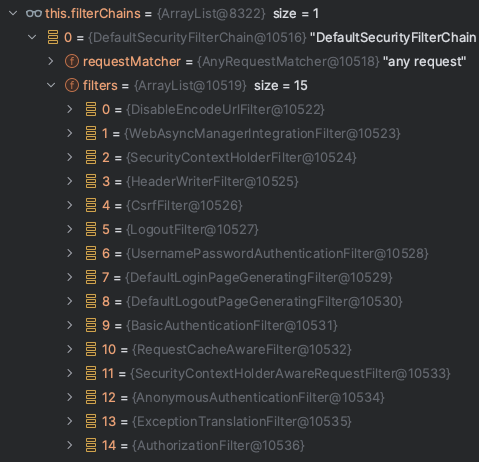Click the element icon beside DisableEncodeUrlFilter

[x=91, y=109]
